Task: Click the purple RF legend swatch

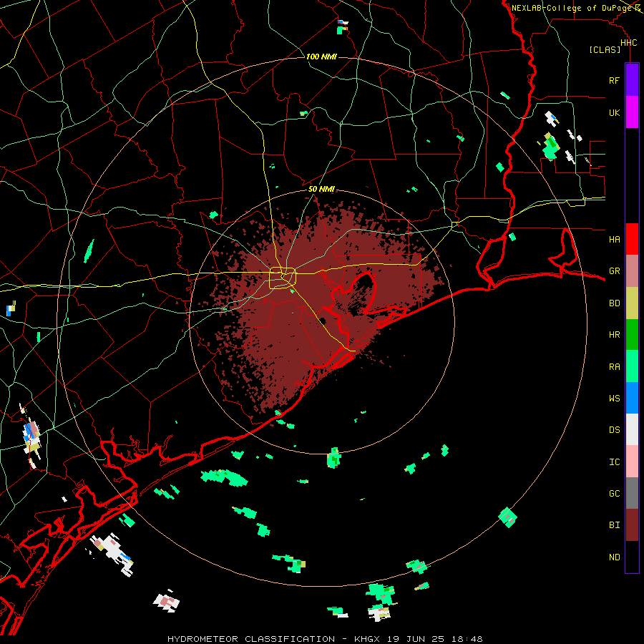Action: pyautogui.click(x=632, y=79)
